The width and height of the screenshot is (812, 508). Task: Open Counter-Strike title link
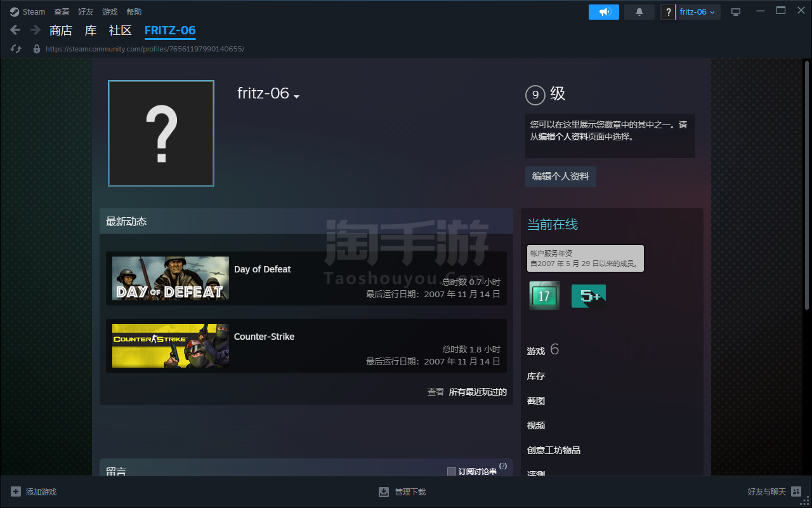pyautogui.click(x=264, y=337)
